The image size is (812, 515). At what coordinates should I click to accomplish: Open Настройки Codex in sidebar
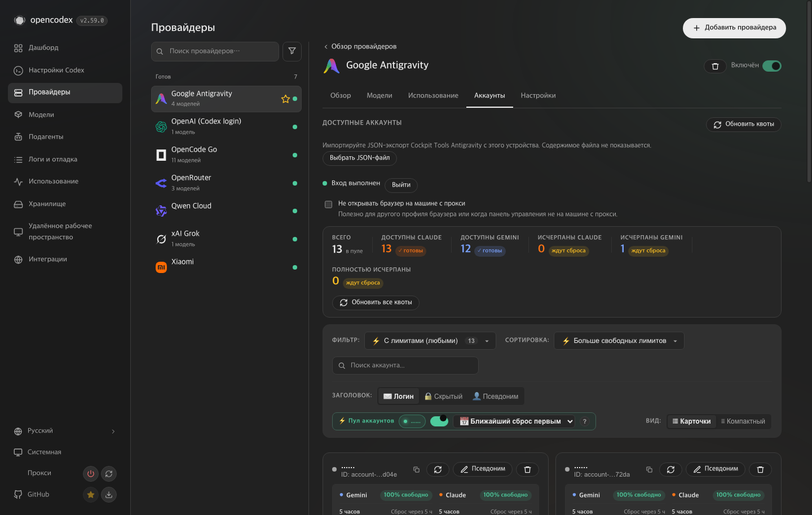(x=65, y=71)
